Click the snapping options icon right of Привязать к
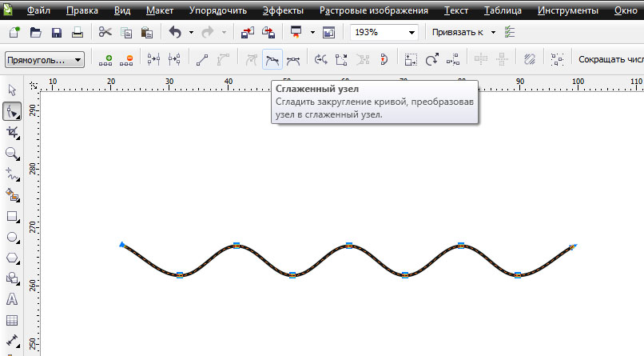644x356 pixels. [x=510, y=32]
